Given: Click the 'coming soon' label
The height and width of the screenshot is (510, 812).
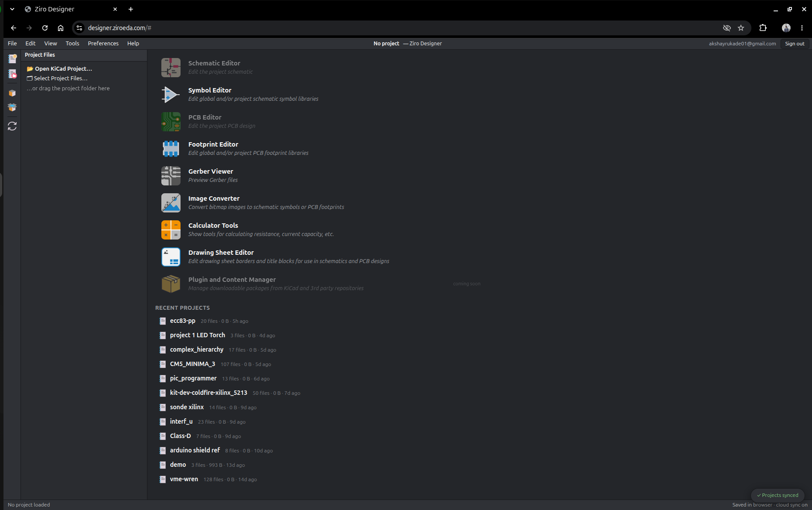Looking at the screenshot, I should click(x=467, y=284).
